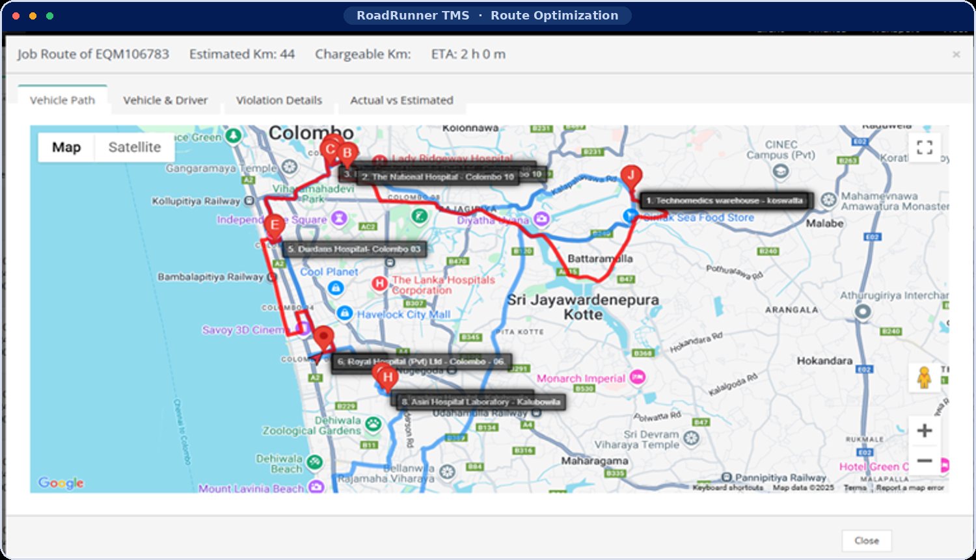
Task: Zoom in the map with plus
Action: tap(925, 431)
